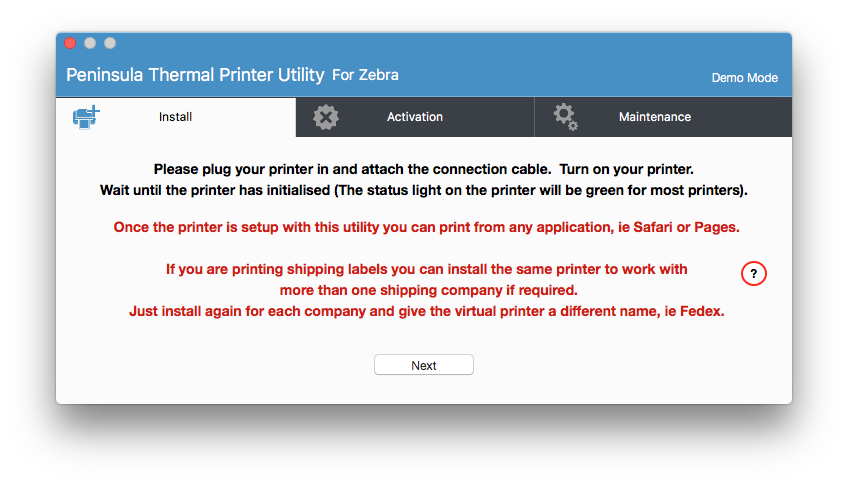Click the For Zebra subtitle text
Image resolution: width=848 pixels, height=484 pixels.
point(366,75)
